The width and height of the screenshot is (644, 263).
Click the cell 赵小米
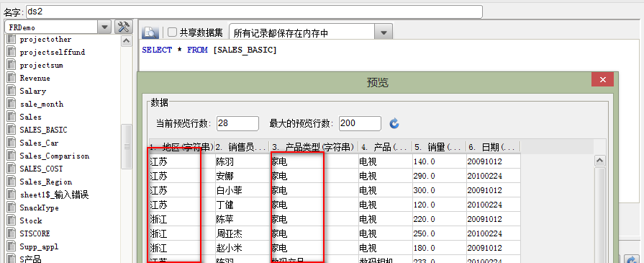point(242,248)
